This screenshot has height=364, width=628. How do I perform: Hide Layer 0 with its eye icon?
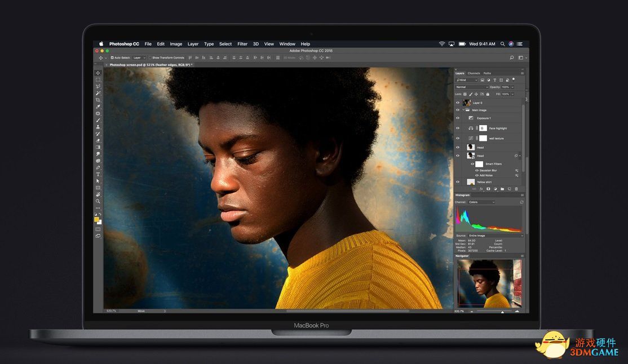coord(458,103)
